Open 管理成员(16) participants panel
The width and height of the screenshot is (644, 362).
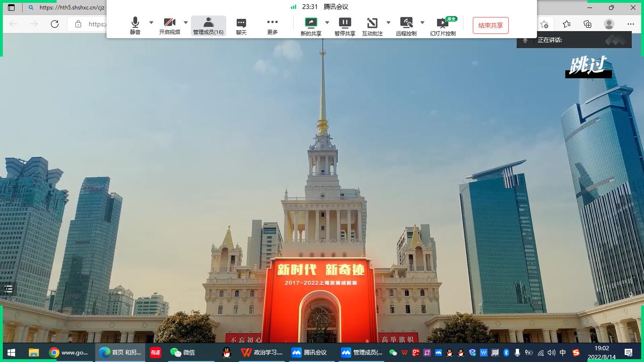(x=208, y=25)
